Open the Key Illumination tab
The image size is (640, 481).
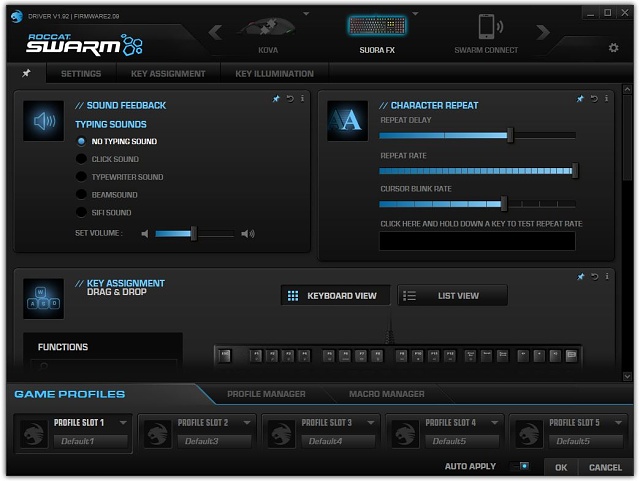coord(275,73)
